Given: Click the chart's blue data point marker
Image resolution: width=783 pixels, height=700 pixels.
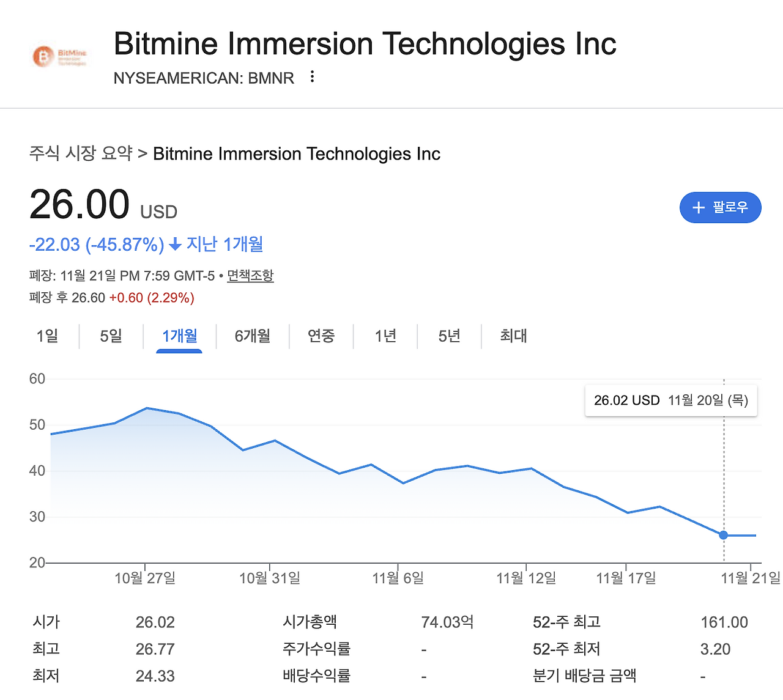Looking at the screenshot, I should pyautogui.click(x=724, y=536).
